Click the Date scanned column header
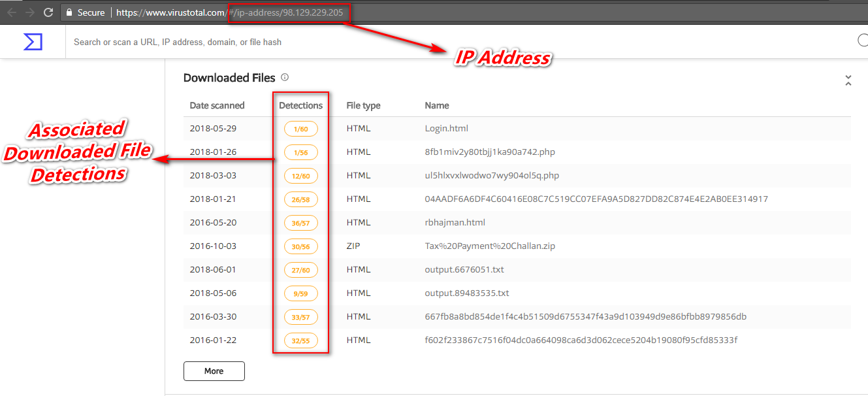The width and height of the screenshot is (868, 396). pyautogui.click(x=217, y=105)
